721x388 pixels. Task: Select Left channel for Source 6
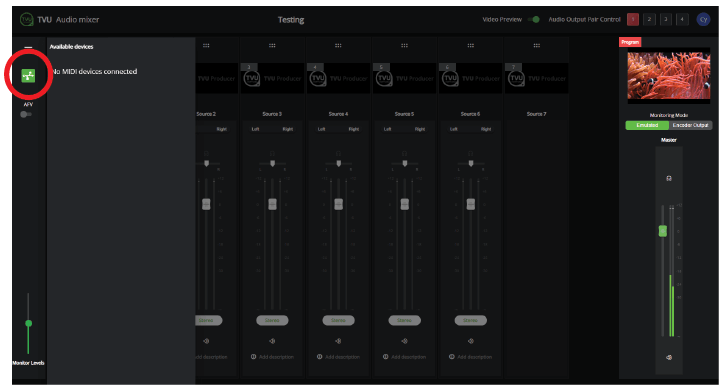[x=454, y=129]
